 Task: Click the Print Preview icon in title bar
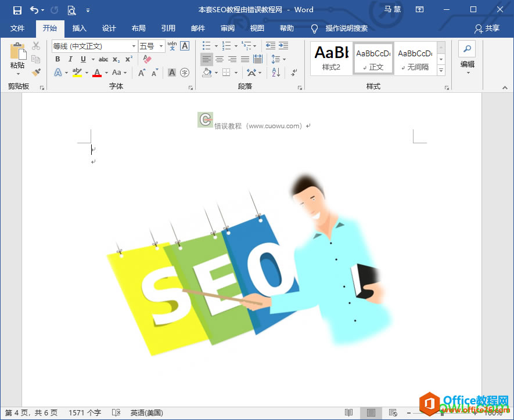coord(71,10)
